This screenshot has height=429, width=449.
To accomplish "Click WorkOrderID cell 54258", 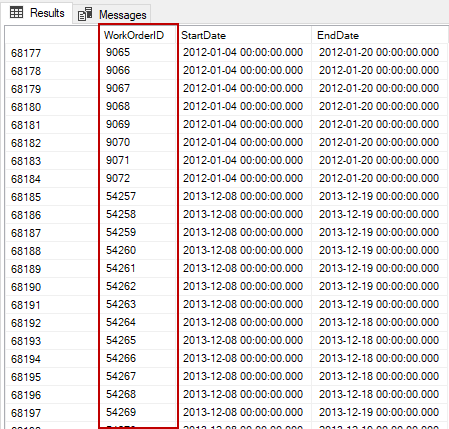I will pyautogui.click(x=137, y=214).
